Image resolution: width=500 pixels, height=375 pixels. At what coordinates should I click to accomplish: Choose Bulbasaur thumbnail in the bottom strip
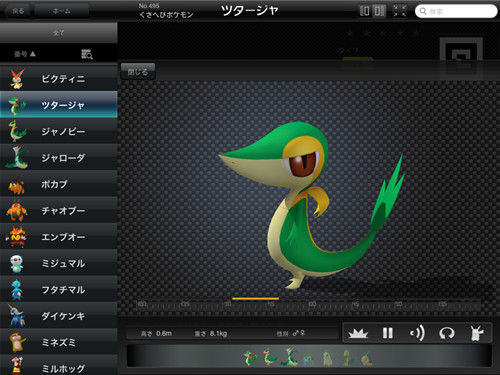click(x=309, y=360)
